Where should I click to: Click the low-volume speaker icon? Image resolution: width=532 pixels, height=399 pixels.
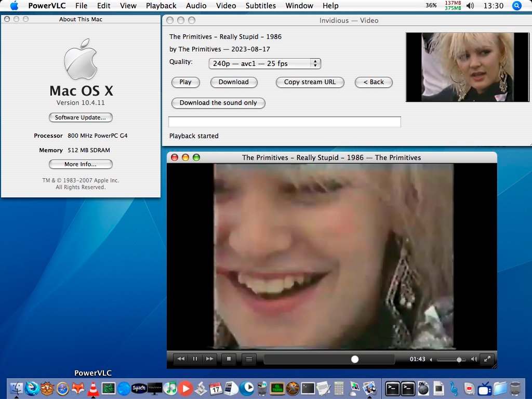[431, 360]
